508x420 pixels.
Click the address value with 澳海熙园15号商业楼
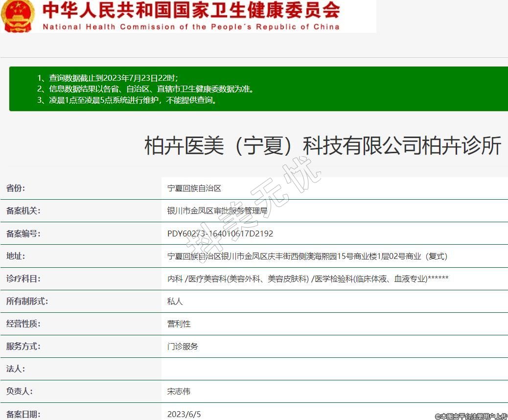[x=307, y=256]
